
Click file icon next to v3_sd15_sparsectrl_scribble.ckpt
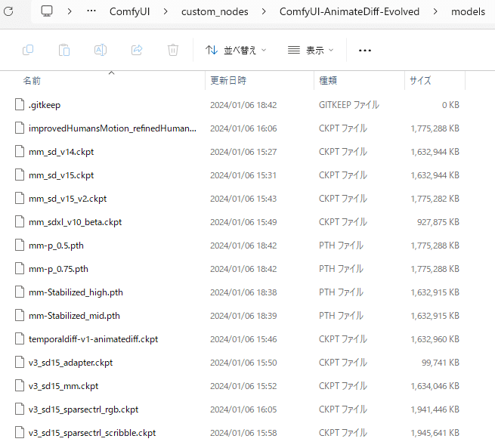20,432
